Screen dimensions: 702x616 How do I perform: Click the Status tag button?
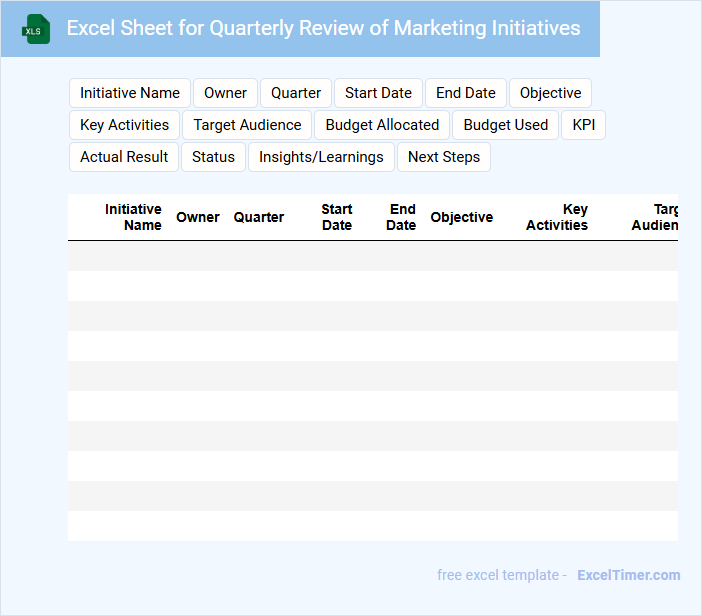pos(213,157)
